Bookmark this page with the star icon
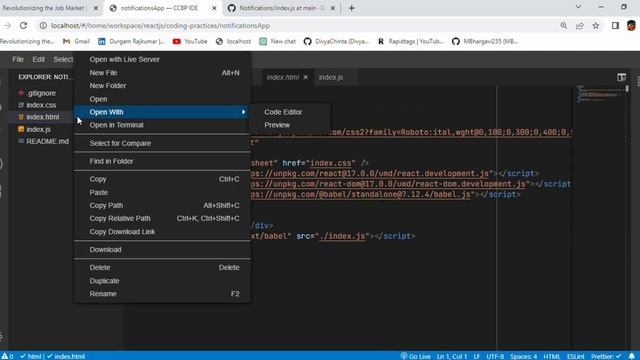 596,26
